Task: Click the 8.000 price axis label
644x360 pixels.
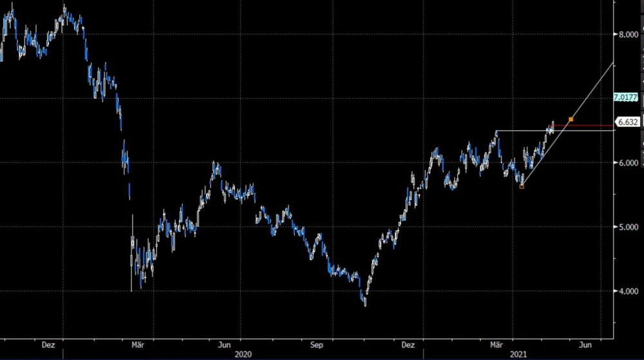Action: 629,35
